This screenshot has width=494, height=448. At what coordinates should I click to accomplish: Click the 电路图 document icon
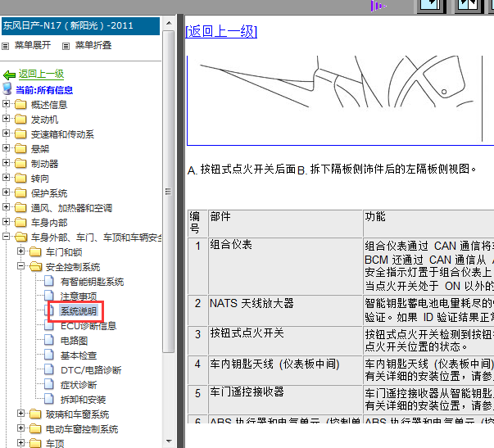[49, 340]
